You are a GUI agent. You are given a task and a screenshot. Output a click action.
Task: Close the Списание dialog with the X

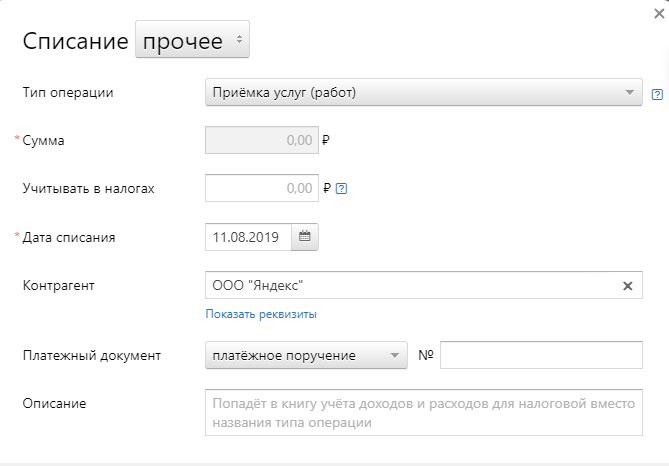pos(659,12)
